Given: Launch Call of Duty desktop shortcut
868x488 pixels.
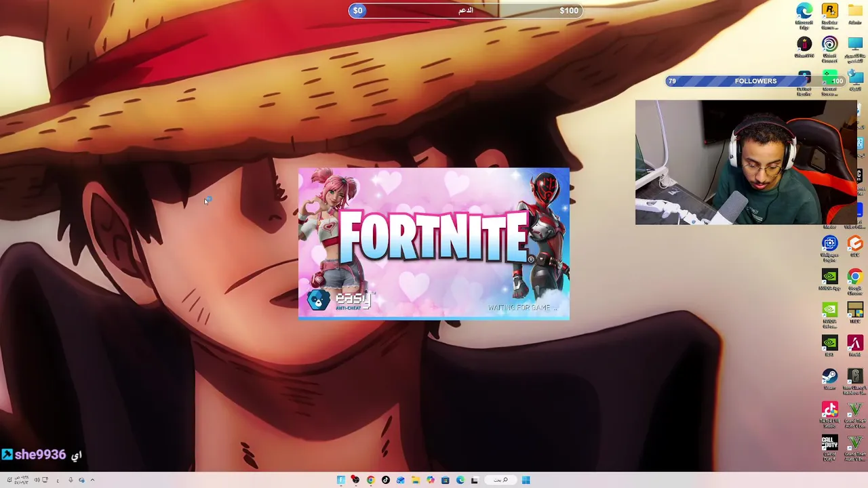Looking at the screenshot, I should (829, 448).
